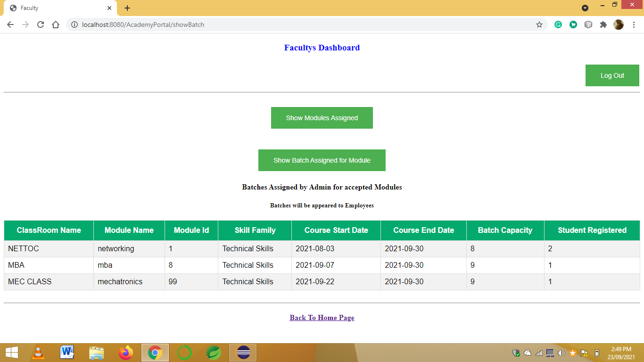
Task: Click inside the address bar
Action: (283, 25)
